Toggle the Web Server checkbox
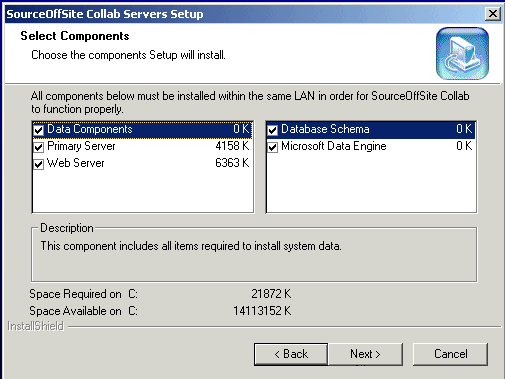 coord(39,164)
